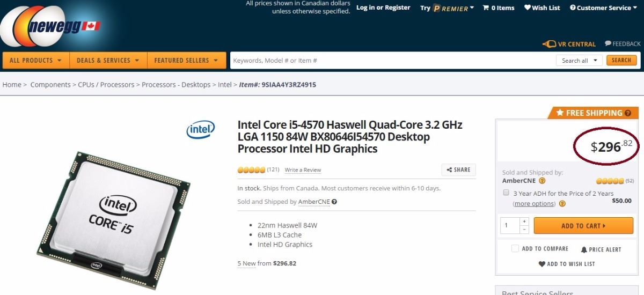This screenshot has height=295, width=644.
Task: Open Wish List heart icon in header
Action: tap(527, 8)
